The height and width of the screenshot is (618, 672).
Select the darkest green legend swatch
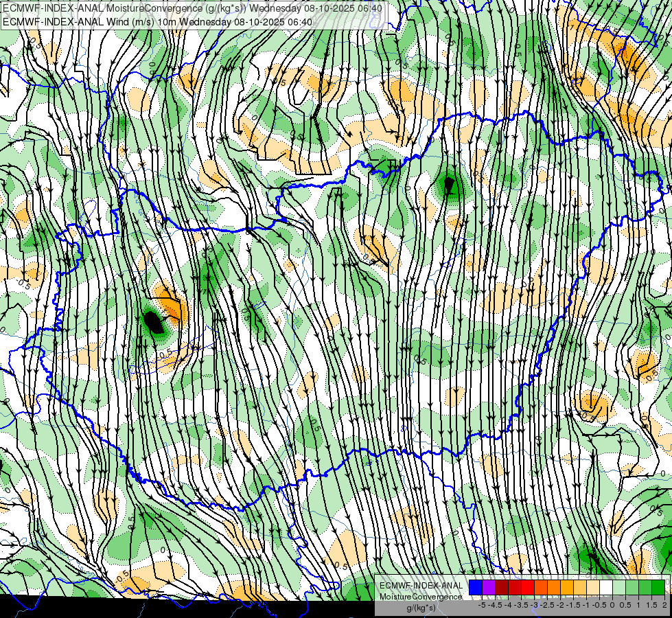click(658, 588)
